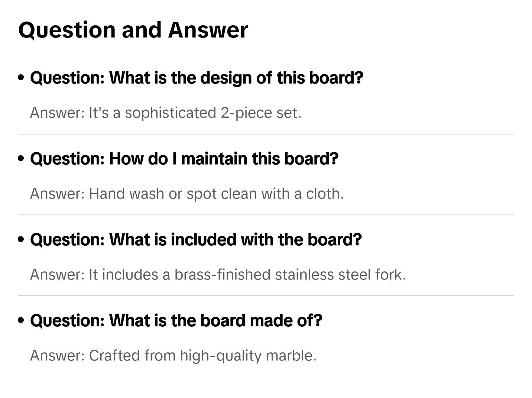Click the divider line under the hand wash answer

tap(266, 215)
